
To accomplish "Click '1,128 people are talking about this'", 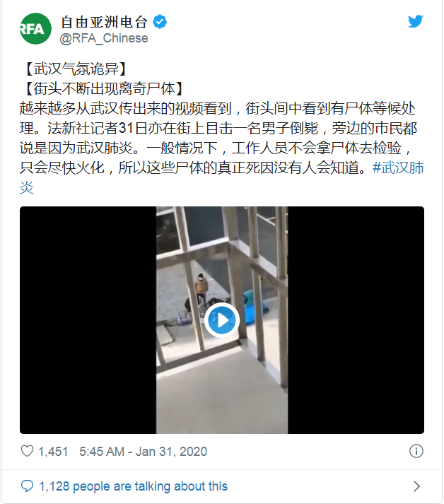I will [134, 486].
